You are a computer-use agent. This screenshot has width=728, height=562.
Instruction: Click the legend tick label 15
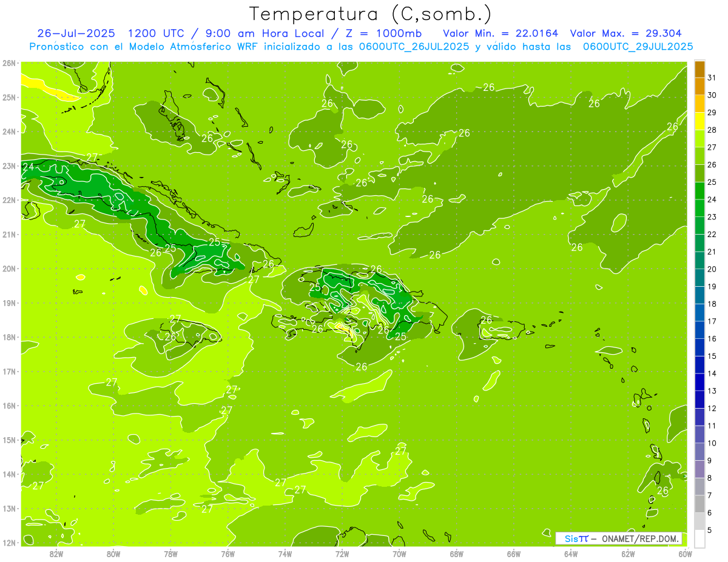point(712,356)
